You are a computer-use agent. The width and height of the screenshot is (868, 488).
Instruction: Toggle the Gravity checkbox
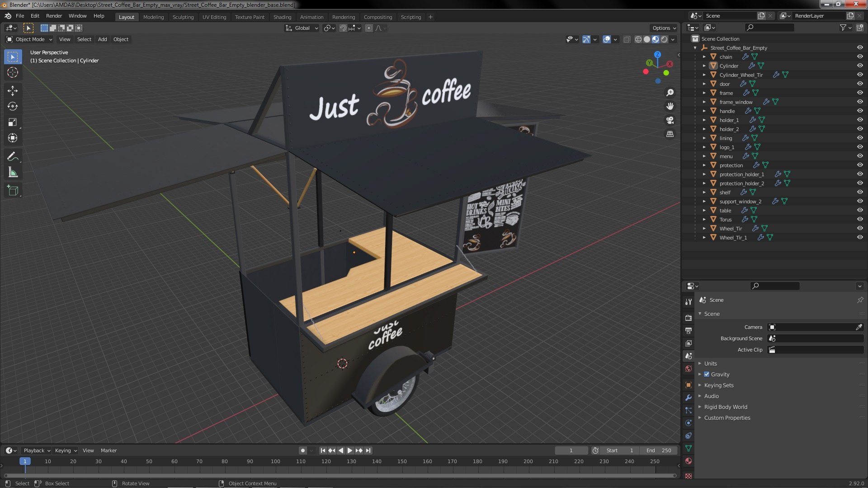(707, 374)
